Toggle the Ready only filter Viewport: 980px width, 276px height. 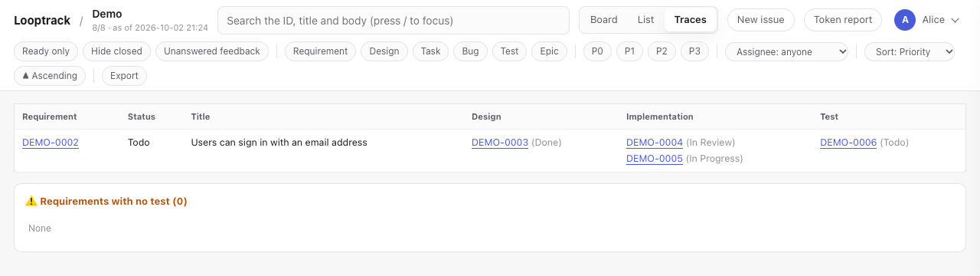[46, 51]
